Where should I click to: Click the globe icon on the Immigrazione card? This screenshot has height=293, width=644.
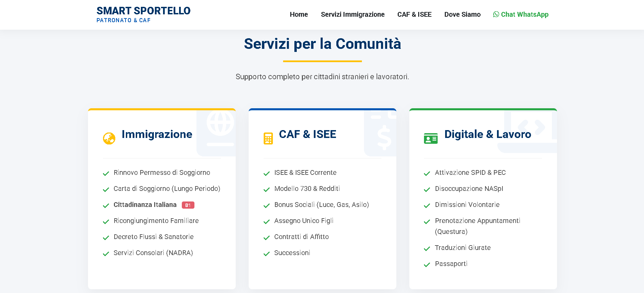tap(109, 138)
